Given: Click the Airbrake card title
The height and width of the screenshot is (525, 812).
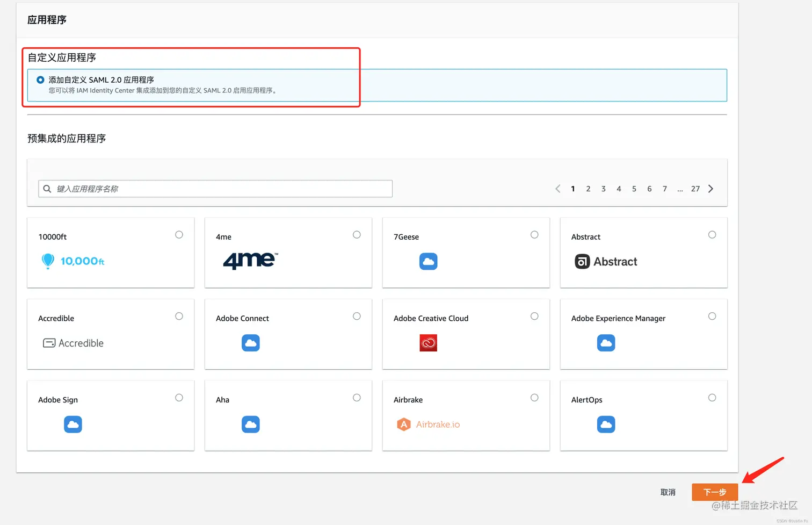Looking at the screenshot, I should pyautogui.click(x=408, y=400).
